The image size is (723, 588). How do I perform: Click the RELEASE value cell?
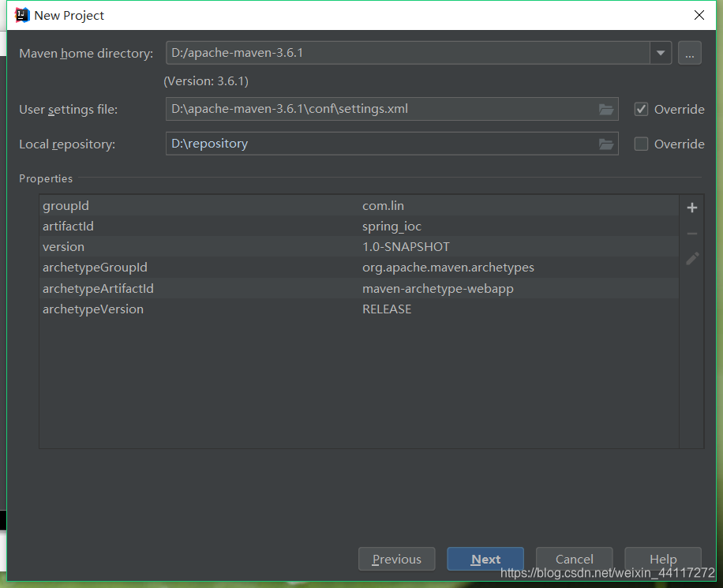click(387, 309)
